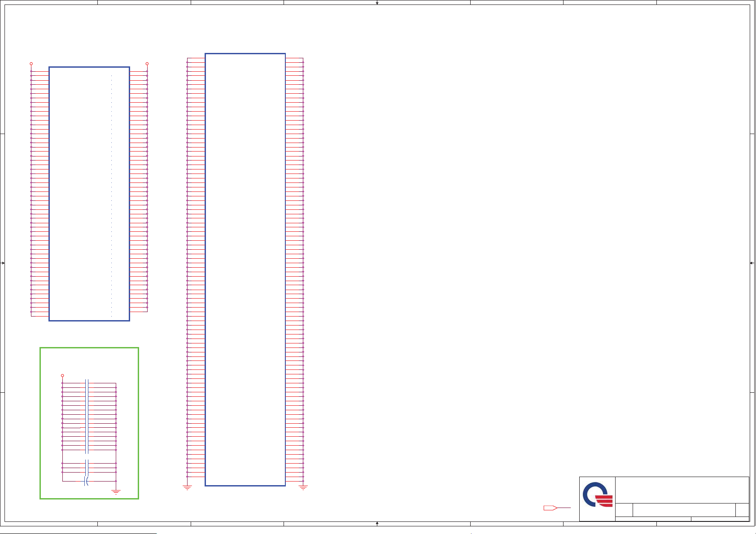
Task: Select ground symbol at large component's bottom-left
Action: 187,487
